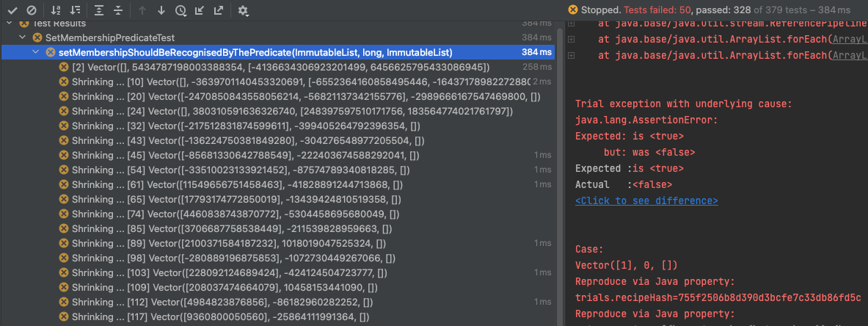Collapse the setMembershipShouldBeRecognisedByThePredicate node
The image size is (868, 326).
37,52
